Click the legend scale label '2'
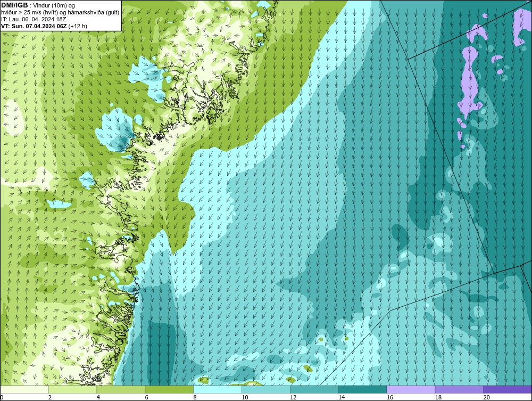Screen dimensions: 532x401 50,397
